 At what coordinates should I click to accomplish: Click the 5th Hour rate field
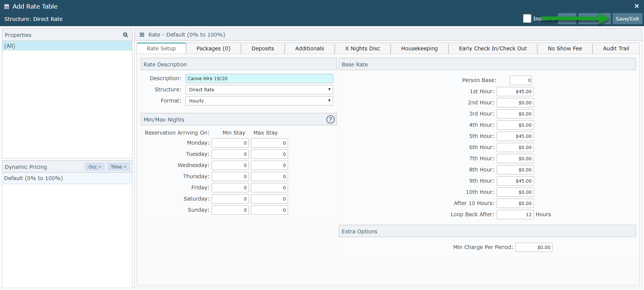click(515, 136)
